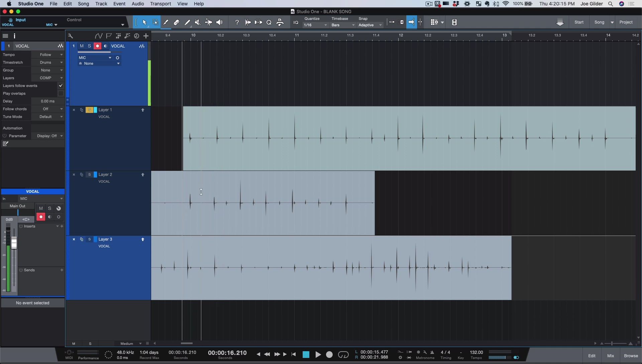Open the Group None dropdown
The image size is (642, 364).
click(47, 70)
